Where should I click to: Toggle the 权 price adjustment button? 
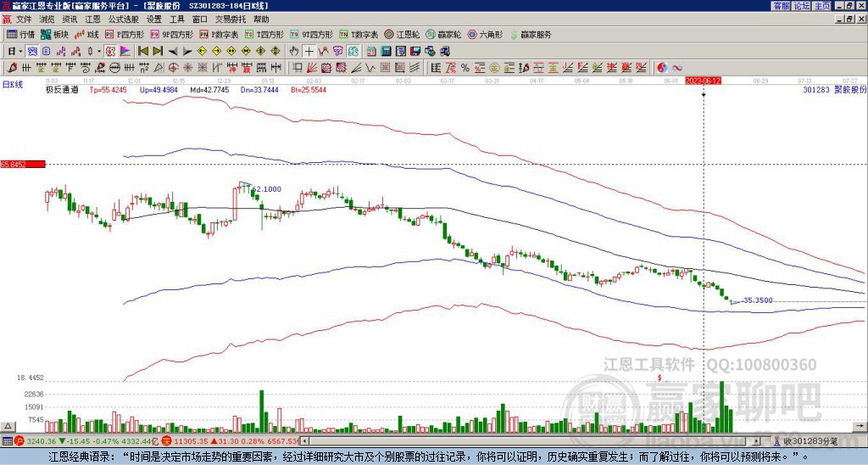pyautogui.click(x=110, y=52)
